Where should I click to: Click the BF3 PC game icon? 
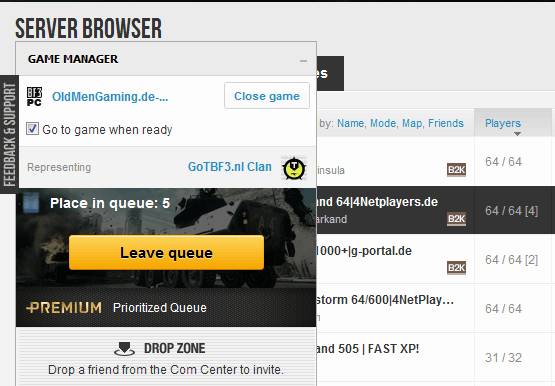point(34,97)
